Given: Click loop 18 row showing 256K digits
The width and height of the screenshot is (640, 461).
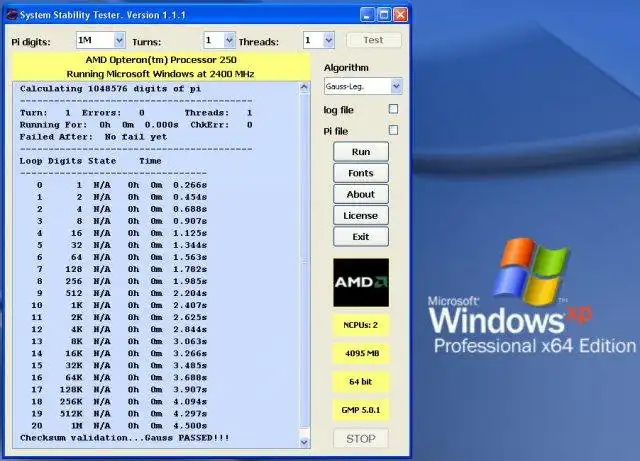Looking at the screenshot, I should pyautogui.click(x=119, y=402).
